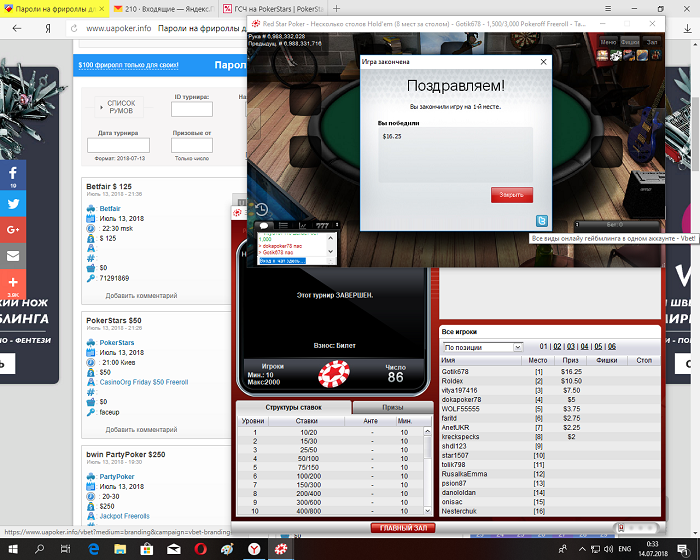Open the СПИСОК РУМОВ button
This screenshot has height=560, width=700.
pos(121,107)
